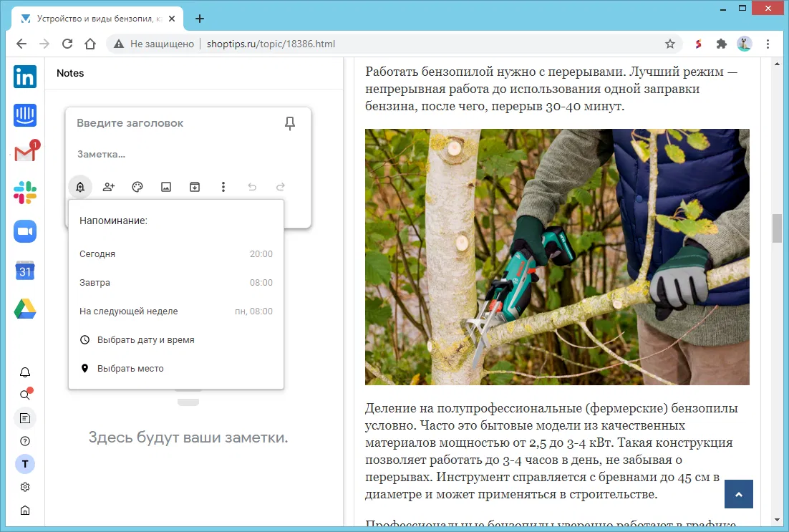Redo last note edit
The height and width of the screenshot is (532, 789).
281,187
